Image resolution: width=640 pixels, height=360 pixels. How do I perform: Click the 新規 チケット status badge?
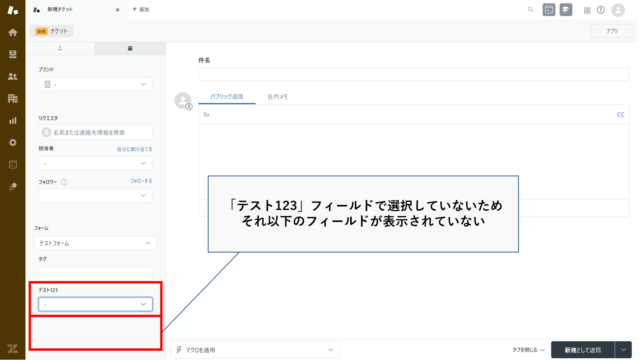pyautogui.click(x=51, y=31)
